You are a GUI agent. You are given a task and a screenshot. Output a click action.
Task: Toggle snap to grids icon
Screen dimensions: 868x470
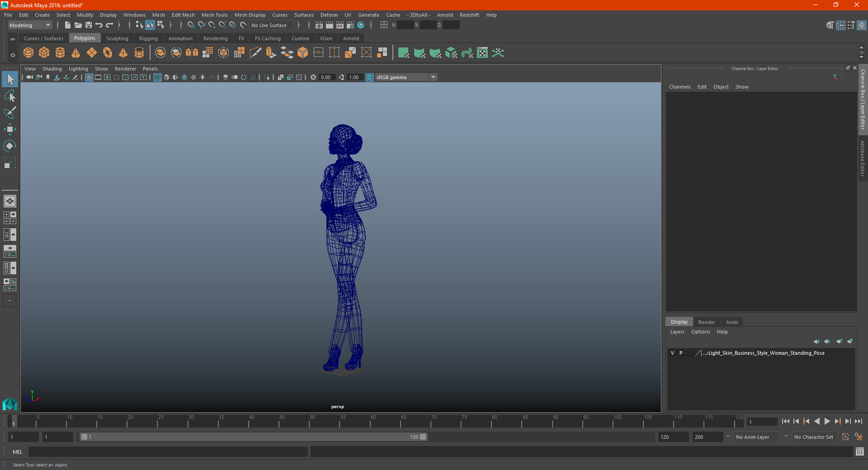coord(191,25)
